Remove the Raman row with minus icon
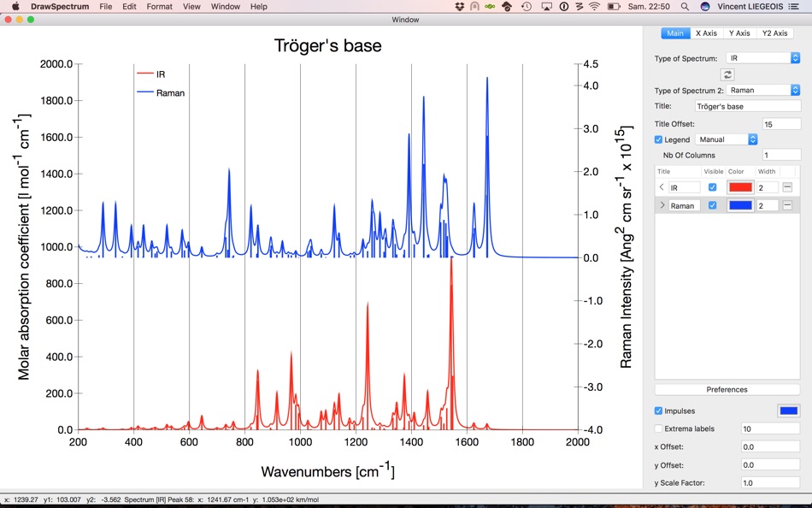This screenshot has width=812, height=508. (787, 205)
